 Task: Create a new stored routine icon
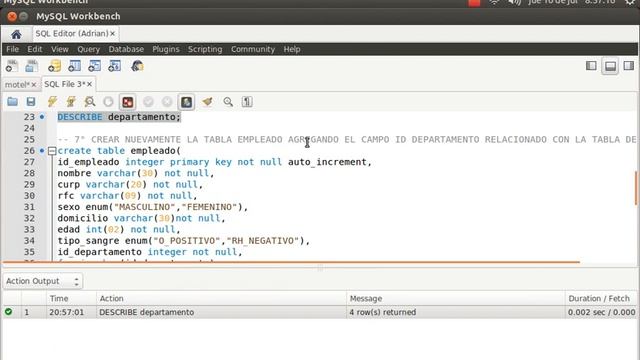point(115,66)
